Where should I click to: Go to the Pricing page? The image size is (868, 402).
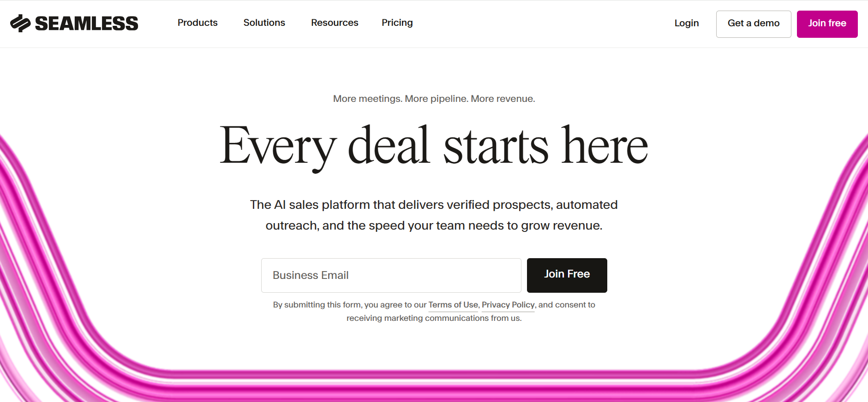pyautogui.click(x=397, y=23)
